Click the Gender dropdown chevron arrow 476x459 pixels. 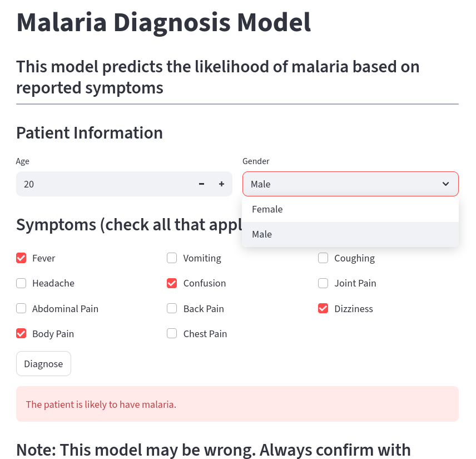(x=445, y=184)
